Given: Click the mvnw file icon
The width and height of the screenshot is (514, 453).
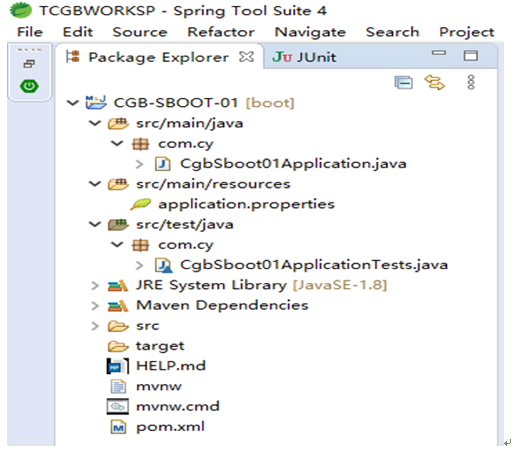Looking at the screenshot, I should 118,386.
